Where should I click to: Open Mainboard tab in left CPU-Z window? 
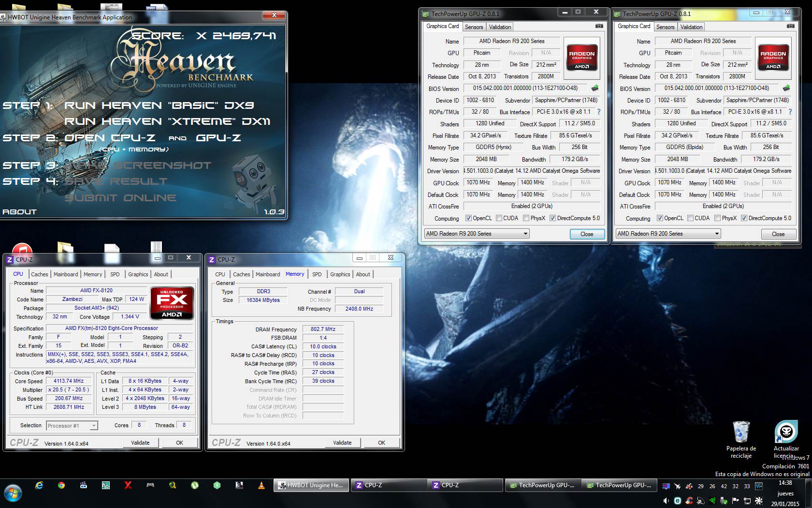click(x=66, y=274)
